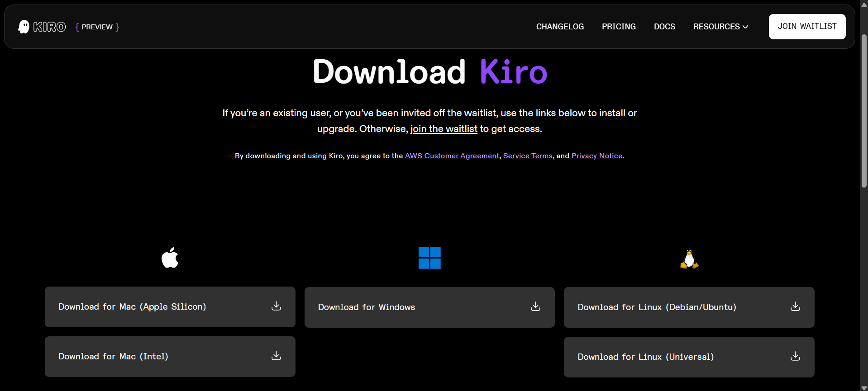Click the Apple logo icon
Image resolution: width=868 pixels, height=391 pixels.
(170, 258)
